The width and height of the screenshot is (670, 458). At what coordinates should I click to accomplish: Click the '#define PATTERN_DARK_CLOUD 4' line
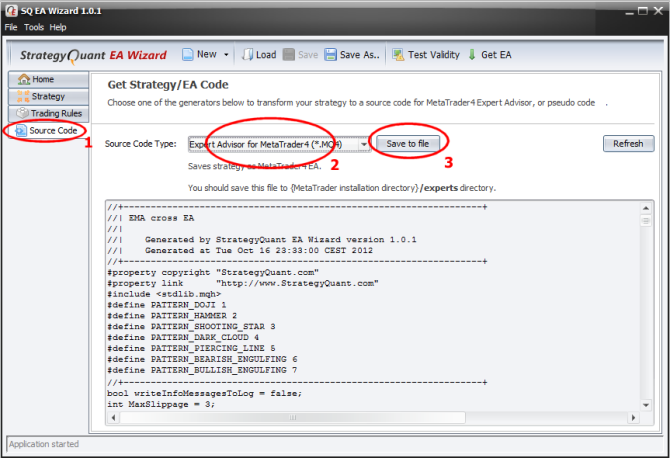pos(183,338)
